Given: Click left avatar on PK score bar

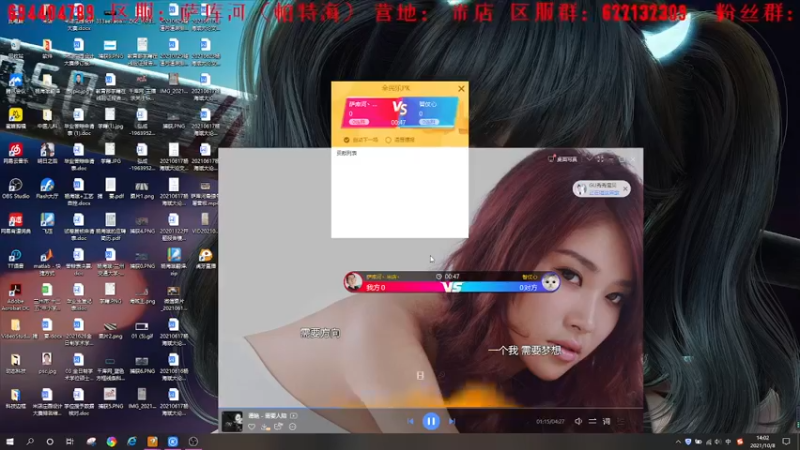Looking at the screenshot, I should pos(353,281).
